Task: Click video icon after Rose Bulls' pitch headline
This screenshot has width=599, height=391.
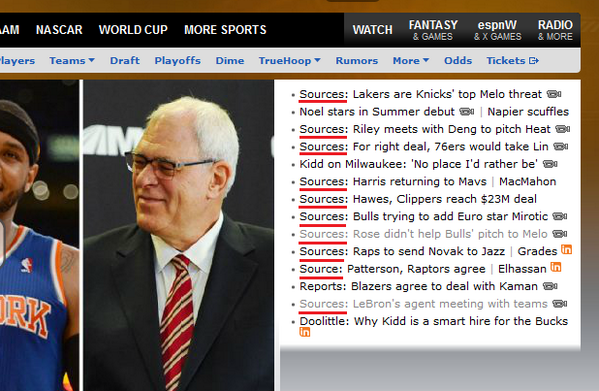Action: (560, 234)
